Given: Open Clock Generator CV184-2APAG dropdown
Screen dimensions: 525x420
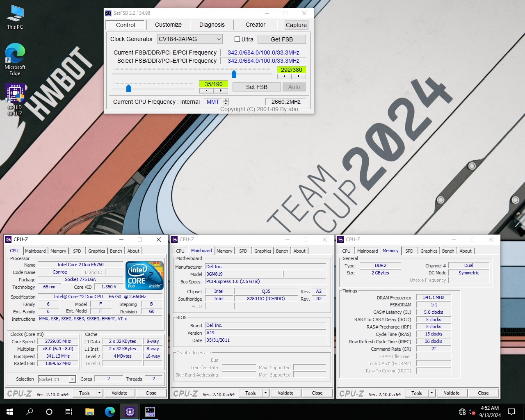Looking at the screenshot, I should 190,39.
